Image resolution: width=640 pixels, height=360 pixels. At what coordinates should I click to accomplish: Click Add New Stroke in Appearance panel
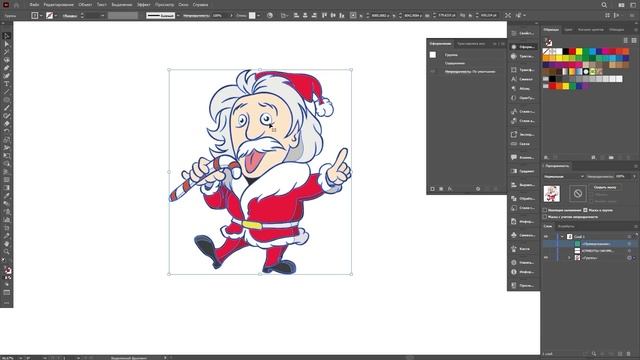click(433, 189)
